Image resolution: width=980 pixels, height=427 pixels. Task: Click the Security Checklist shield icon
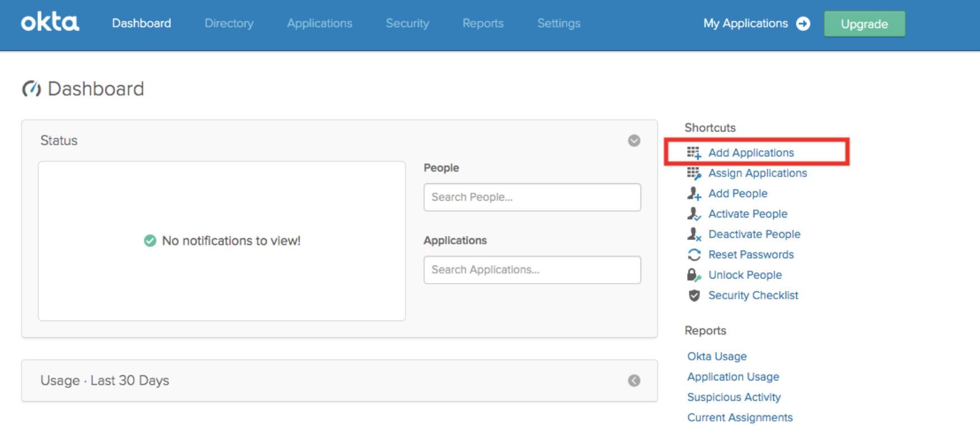point(694,295)
